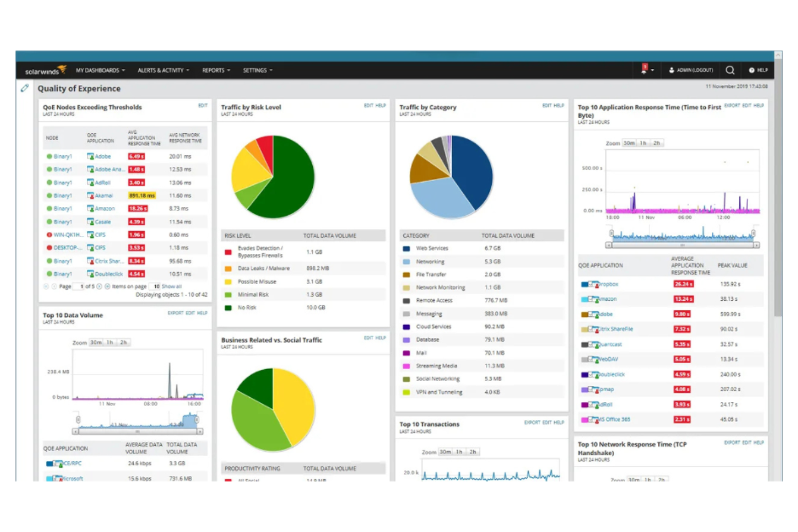Select 2h zoom in Top 10 Transactions chart
This screenshot has width=798, height=532.
(x=473, y=452)
